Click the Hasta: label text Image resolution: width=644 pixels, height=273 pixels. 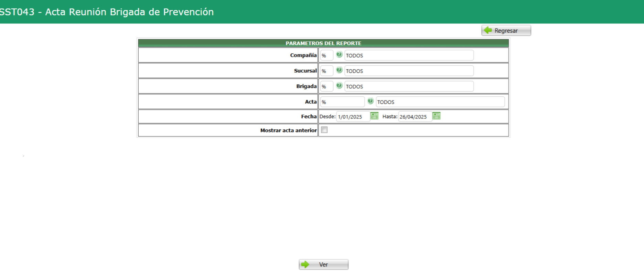390,116
